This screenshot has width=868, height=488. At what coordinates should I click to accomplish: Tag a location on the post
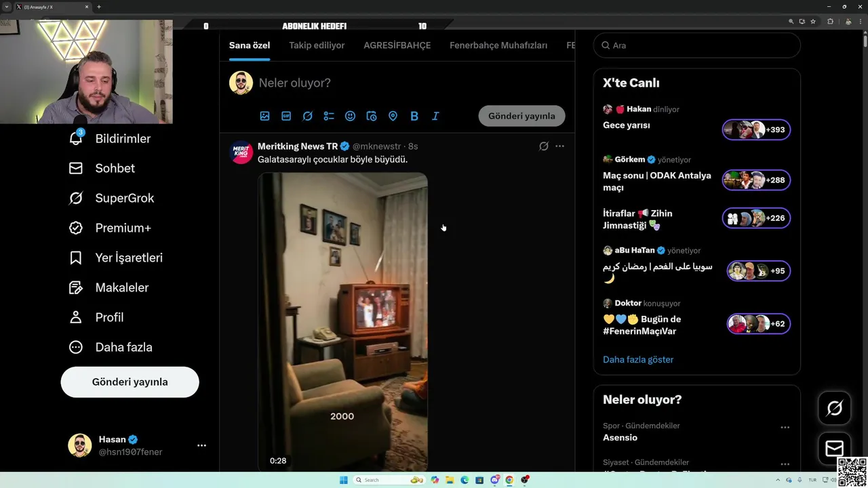pos(393,116)
